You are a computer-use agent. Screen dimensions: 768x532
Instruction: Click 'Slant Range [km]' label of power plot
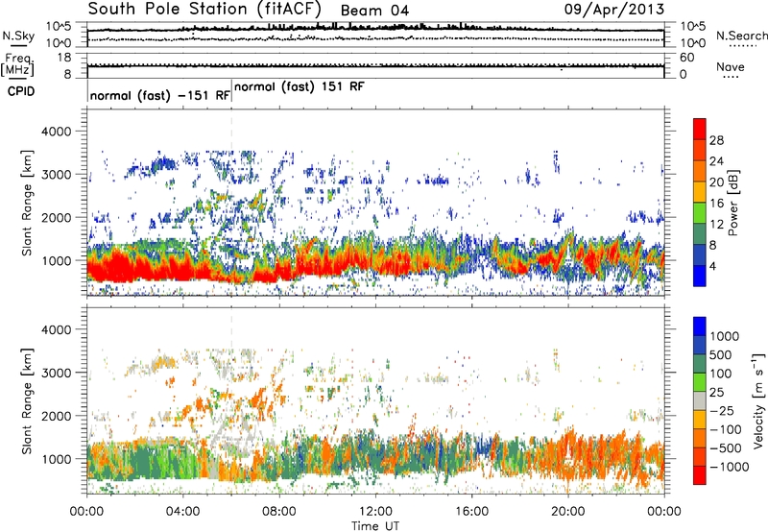[x=27, y=203]
